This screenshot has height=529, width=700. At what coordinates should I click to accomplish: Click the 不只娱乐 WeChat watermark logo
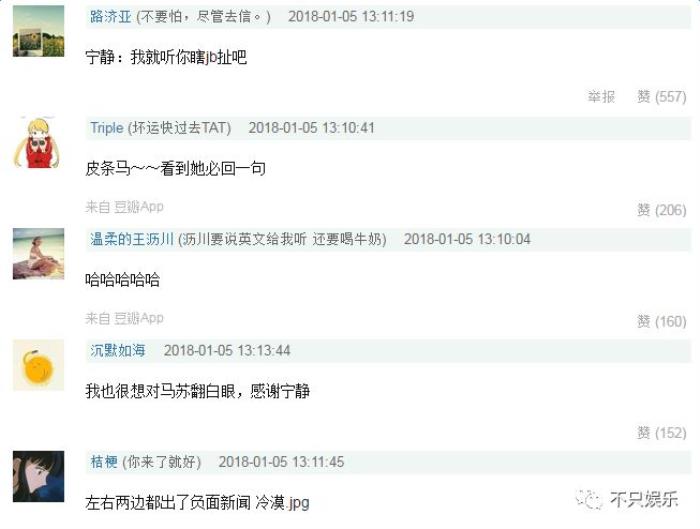tap(627, 499)
